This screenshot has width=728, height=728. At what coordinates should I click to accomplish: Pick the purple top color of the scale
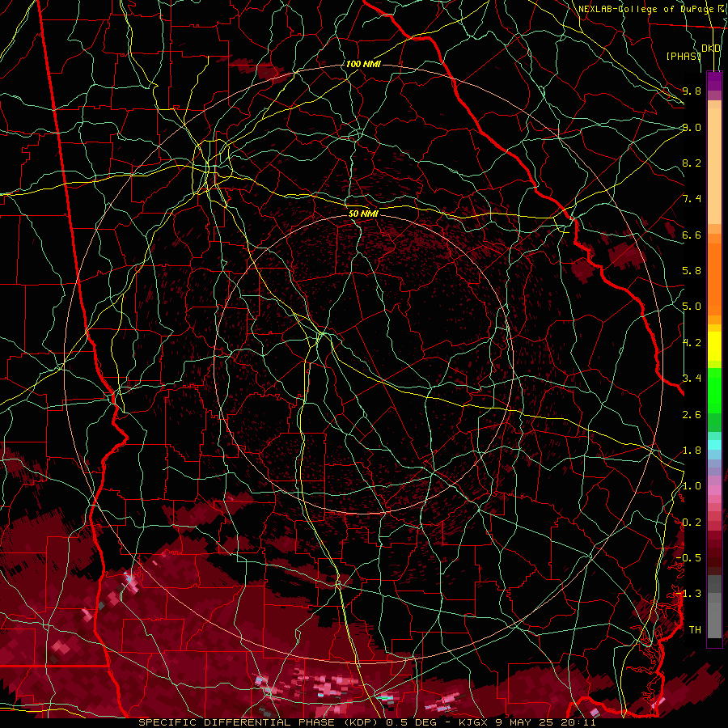tap(714, 81)
